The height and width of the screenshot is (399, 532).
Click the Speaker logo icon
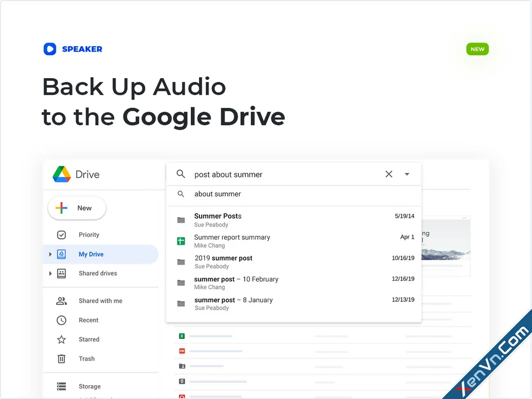point(50,49)
